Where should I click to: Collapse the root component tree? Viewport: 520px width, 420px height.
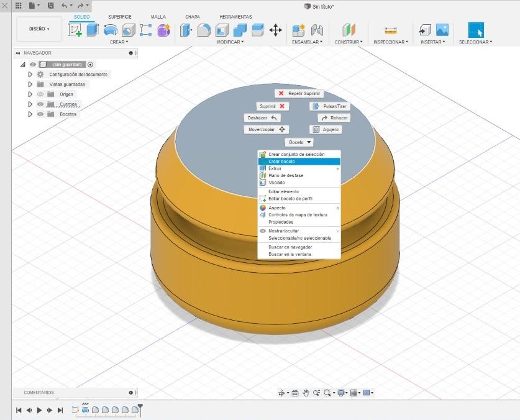(22, 65)
